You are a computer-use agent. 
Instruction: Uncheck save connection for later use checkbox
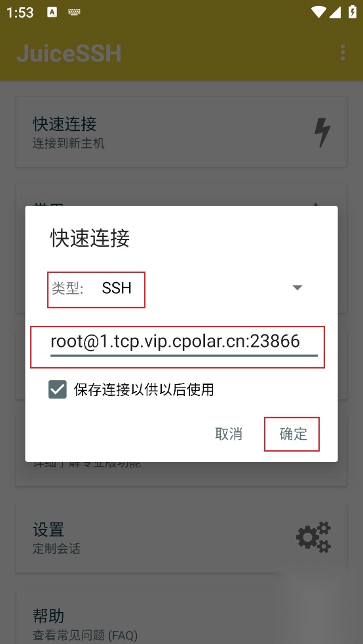pos(57,389)
